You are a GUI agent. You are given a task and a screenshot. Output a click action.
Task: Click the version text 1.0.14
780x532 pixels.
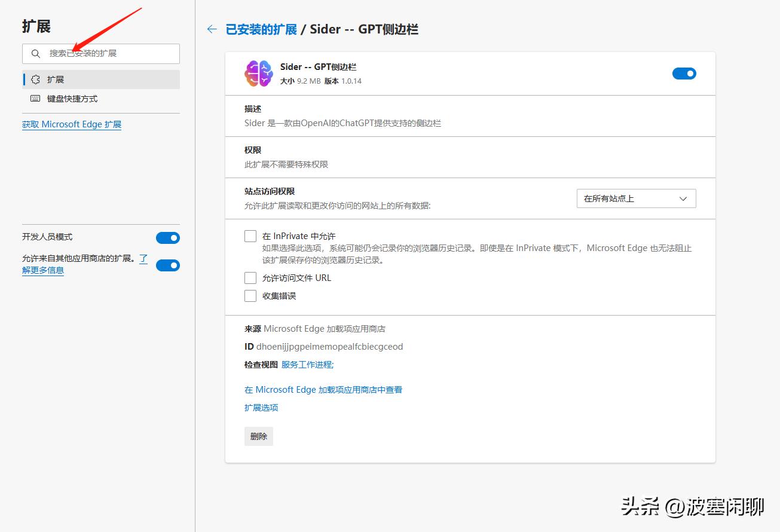(351, 81)
